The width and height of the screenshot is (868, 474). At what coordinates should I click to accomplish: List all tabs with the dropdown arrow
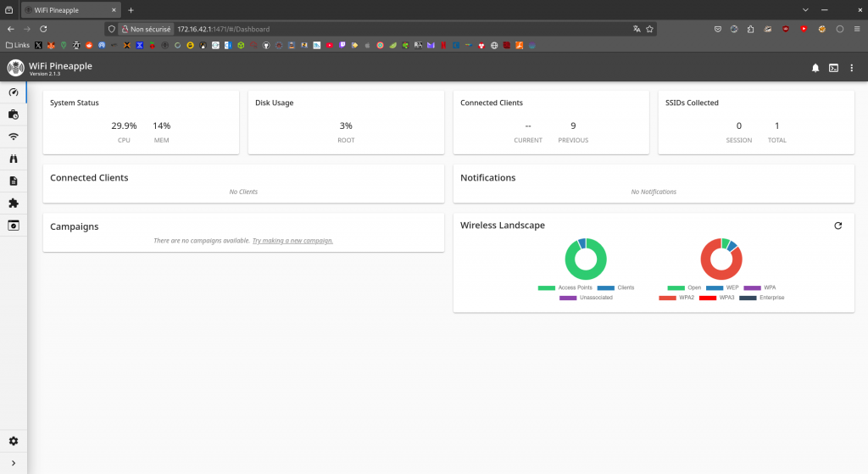[805, 10]
